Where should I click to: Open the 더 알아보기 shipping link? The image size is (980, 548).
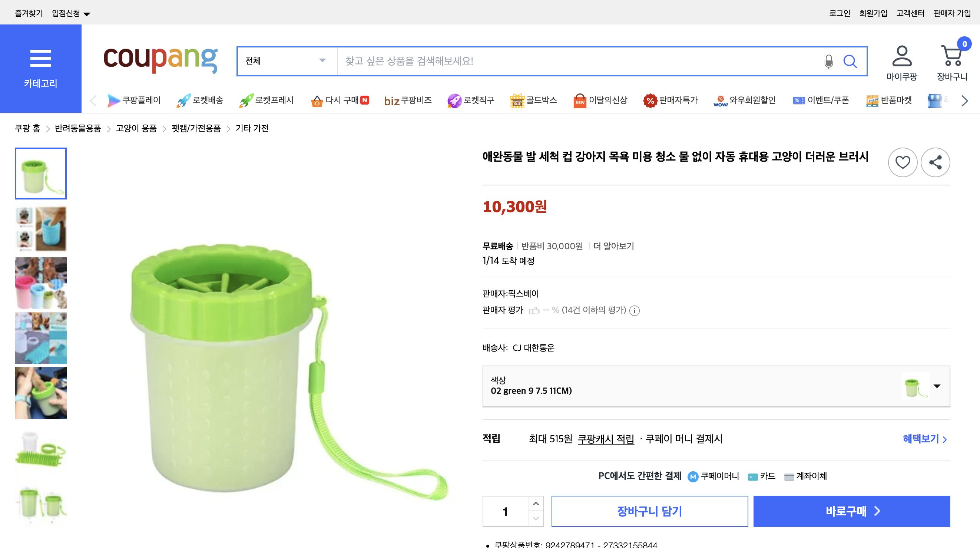coord(613,246)
